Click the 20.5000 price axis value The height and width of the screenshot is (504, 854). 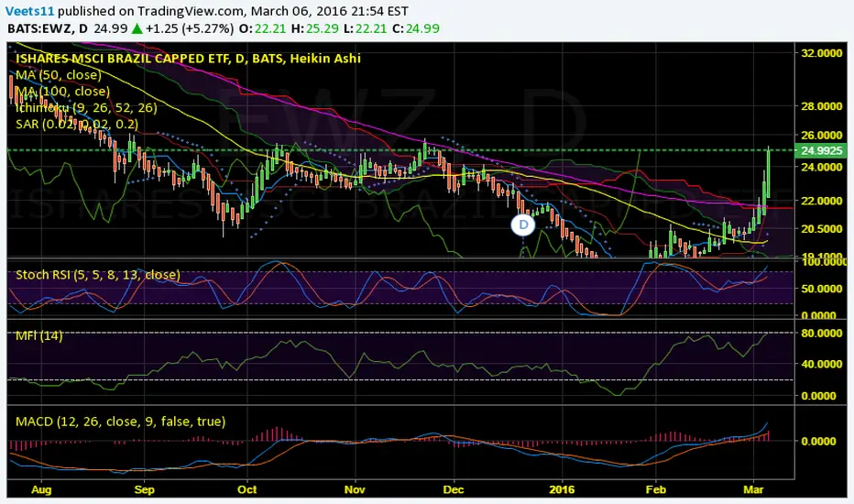pyautogui.click(x=821, y=229)
